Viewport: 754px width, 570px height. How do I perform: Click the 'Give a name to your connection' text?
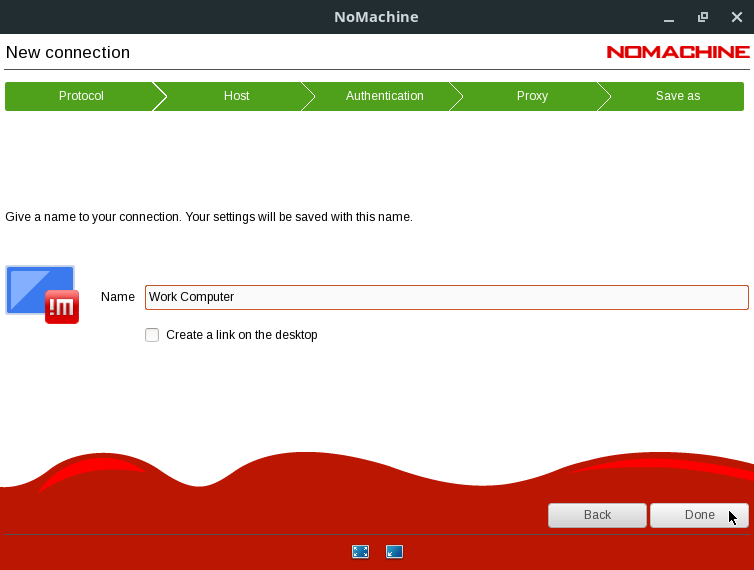(209, 217)
